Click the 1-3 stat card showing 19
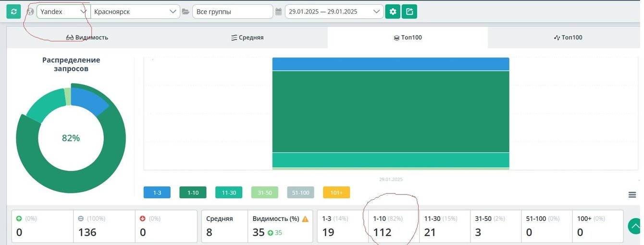Viewport: 644px width, 245px height. tap(343, 226)
